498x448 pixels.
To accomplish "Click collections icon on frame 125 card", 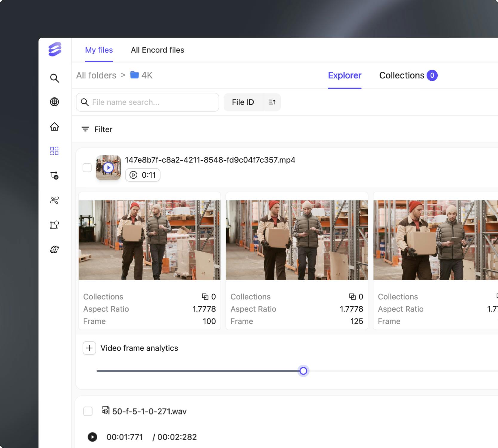I will point(353,297).
